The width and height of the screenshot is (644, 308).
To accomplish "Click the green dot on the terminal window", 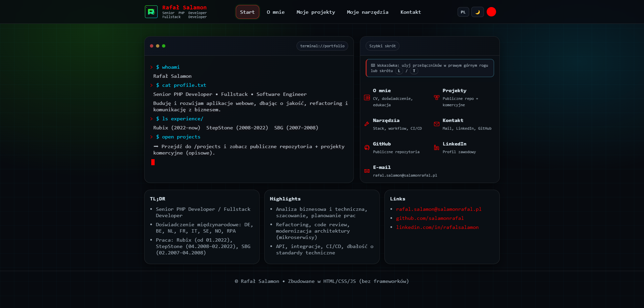I will (164, 46).
